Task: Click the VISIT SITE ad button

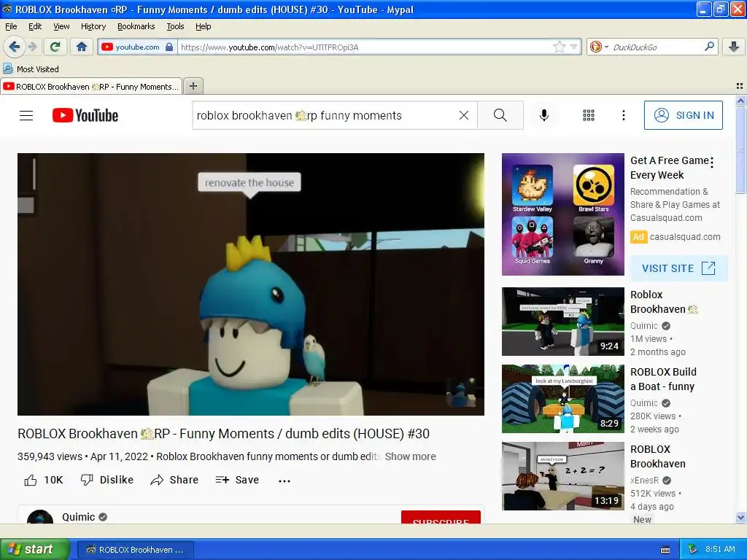Action: pyautogui.click(x=679, y=268)
